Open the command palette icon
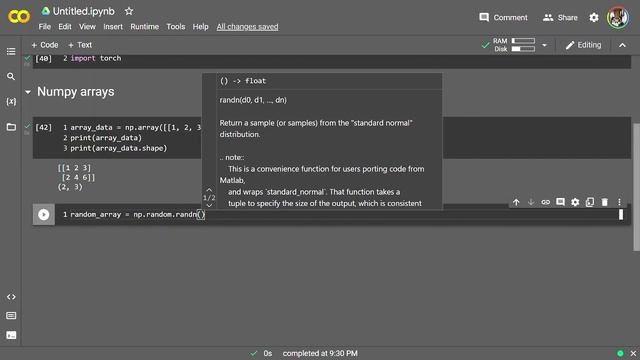The height and width of the screenshot is (360, 640). click(x=11, y=316)
